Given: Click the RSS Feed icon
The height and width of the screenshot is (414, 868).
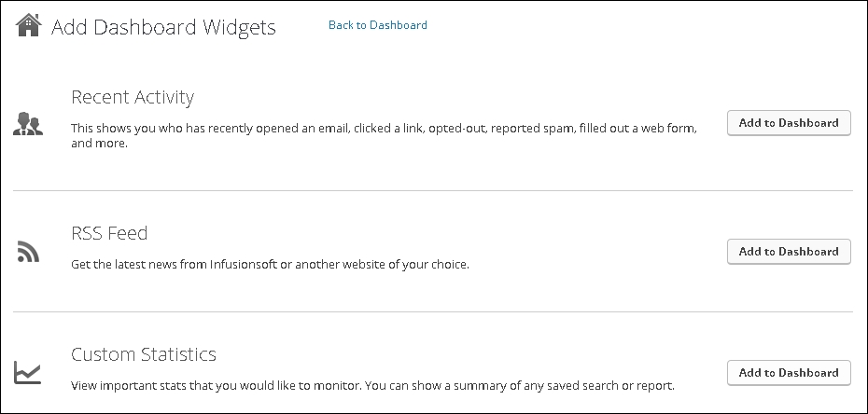Looking at the screenshot, I should click(x=27, y=251).
